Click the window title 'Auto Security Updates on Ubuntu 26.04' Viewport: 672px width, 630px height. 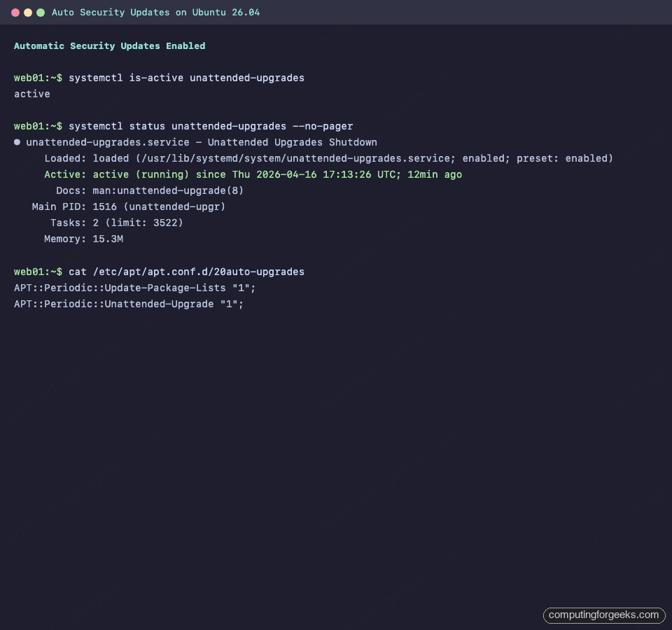pos(155,13)
